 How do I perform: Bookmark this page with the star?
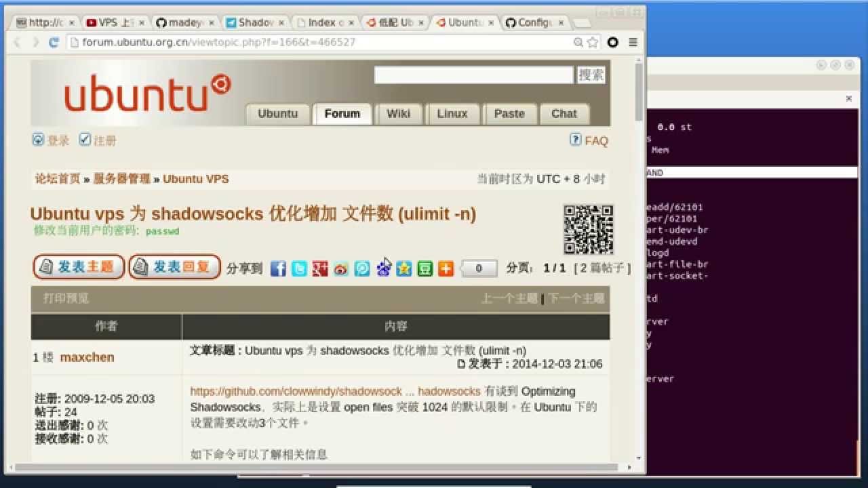[x=593, y=42]
